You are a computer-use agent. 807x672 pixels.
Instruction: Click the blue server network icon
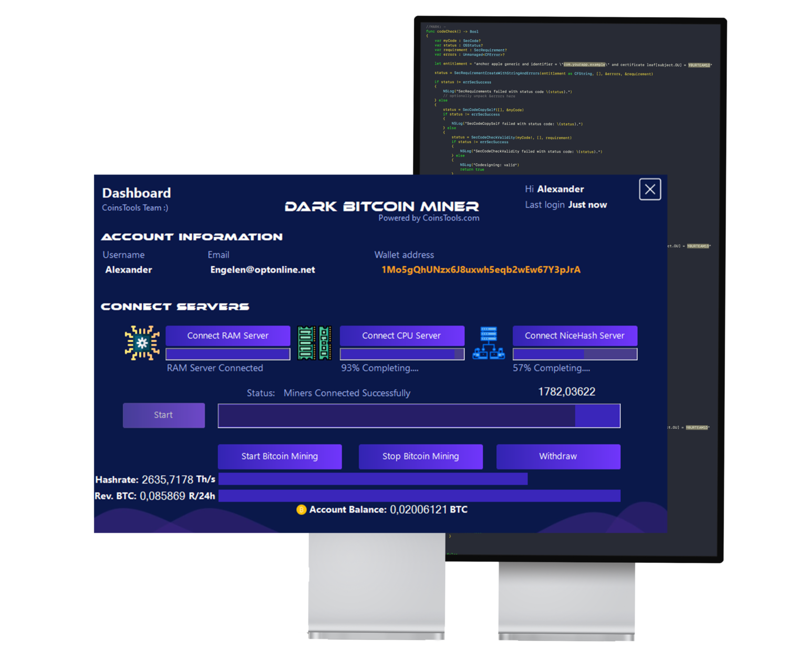[x=489, y=343]
